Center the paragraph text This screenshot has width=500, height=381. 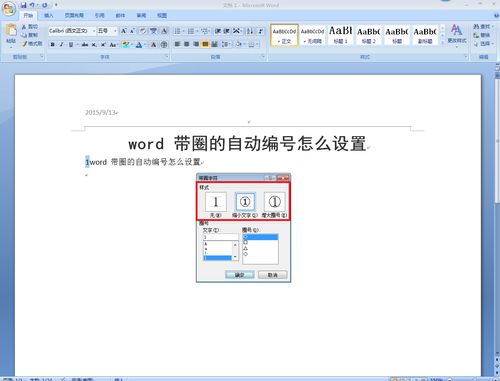[187, 44]
